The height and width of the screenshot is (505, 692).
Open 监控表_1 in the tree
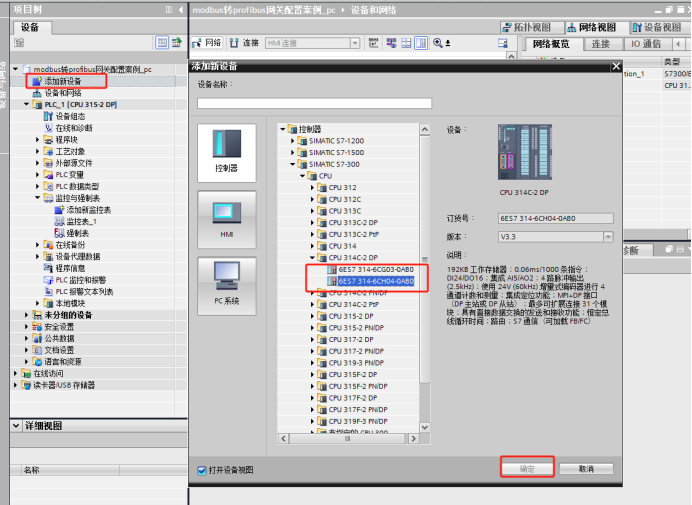click(x=81, y=222)
